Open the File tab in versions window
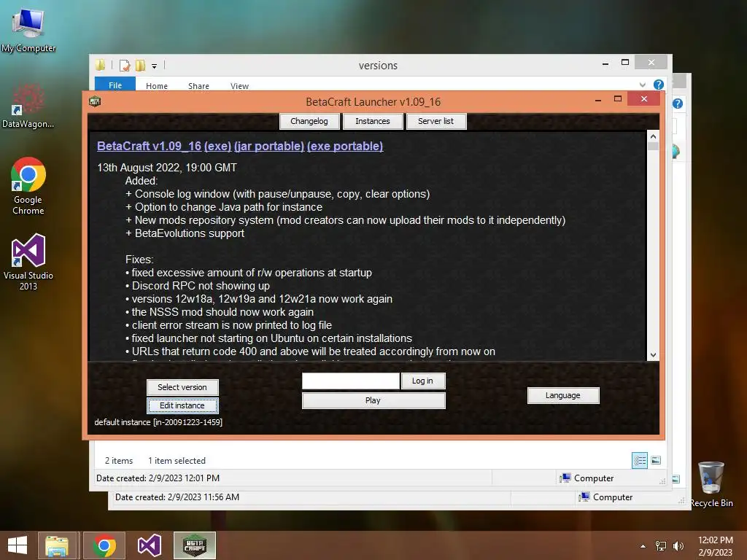This screenshot has height=560, width=747. 115,85
